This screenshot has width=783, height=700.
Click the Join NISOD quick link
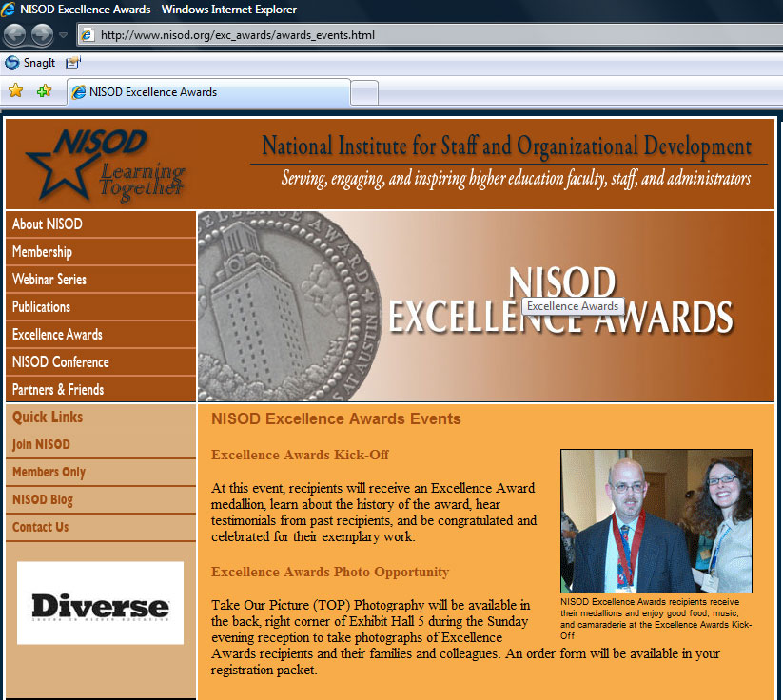[41, 444]
